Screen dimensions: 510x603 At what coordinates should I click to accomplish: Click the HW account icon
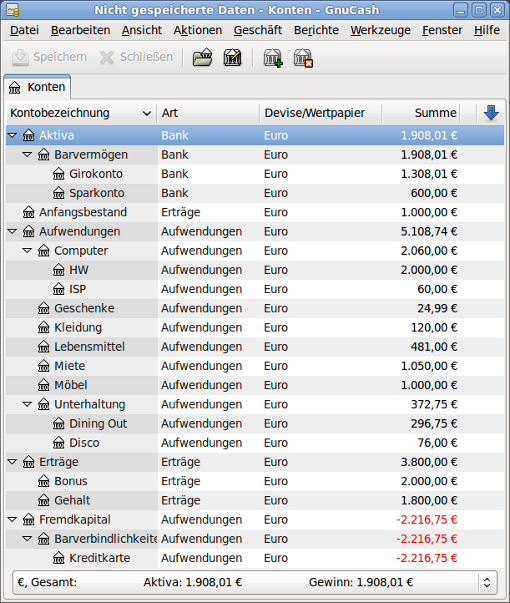tap(58, 270)
